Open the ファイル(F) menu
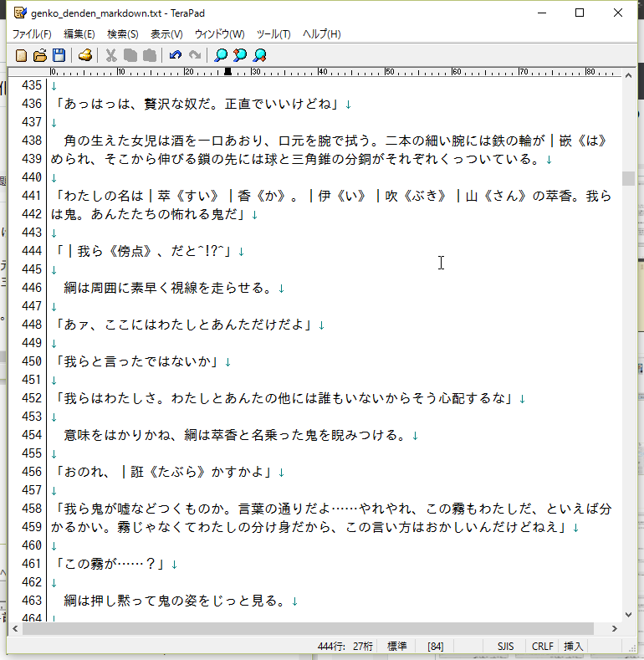 tap(32, 34)
